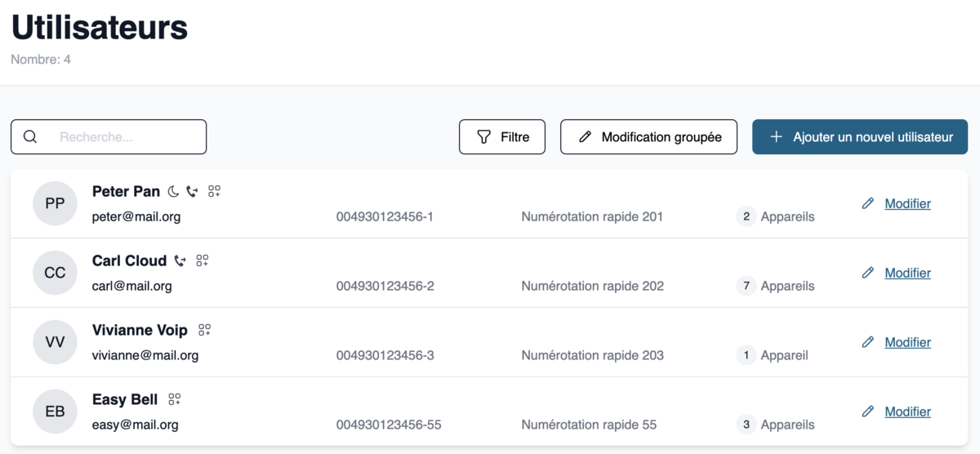Click the apps grid icon beside Carl Cloud
980x454 pixels.
[202, 261]
